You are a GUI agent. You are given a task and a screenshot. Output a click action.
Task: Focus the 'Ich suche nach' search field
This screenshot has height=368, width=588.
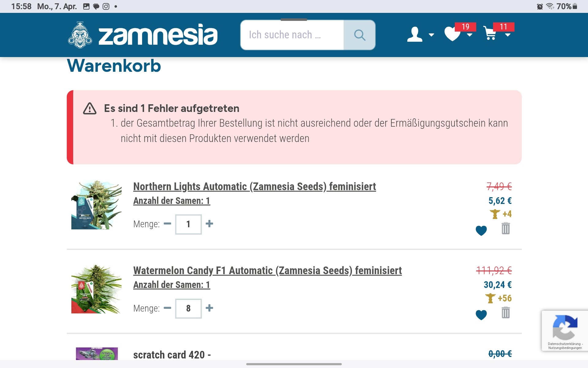[292, 35]
